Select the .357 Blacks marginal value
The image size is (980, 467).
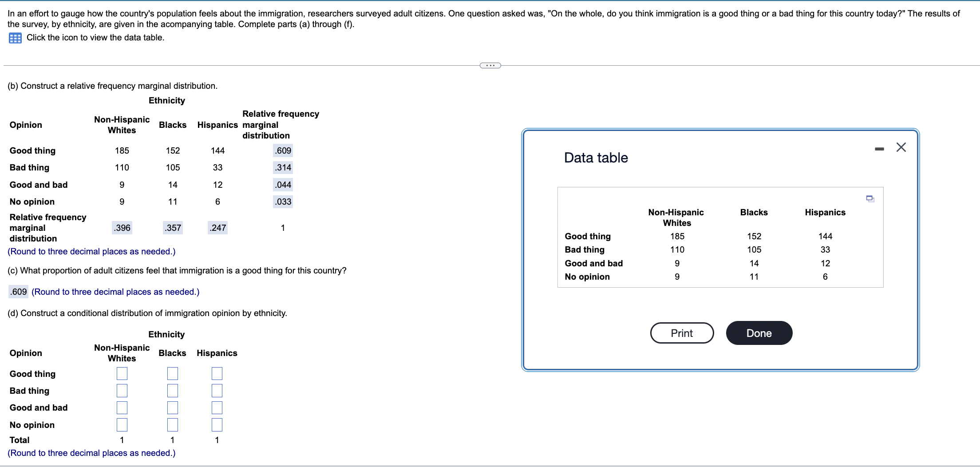pyautogui.click(x=173, y=227)
